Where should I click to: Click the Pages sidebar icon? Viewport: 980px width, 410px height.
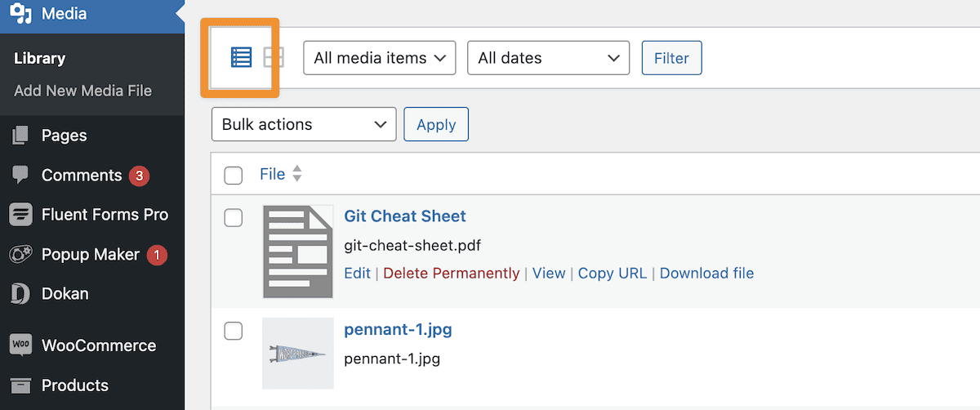pos(20,136)
